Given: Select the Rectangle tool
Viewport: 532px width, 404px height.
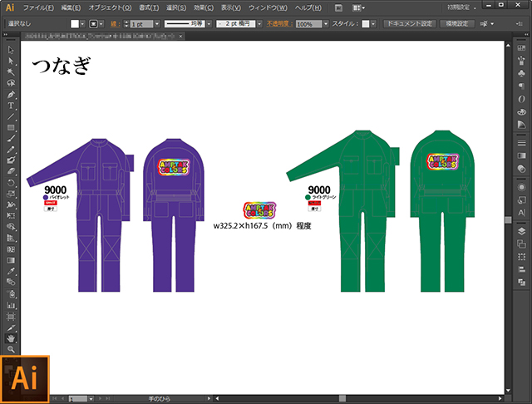Looking at the screenshot, I should 11,127.
